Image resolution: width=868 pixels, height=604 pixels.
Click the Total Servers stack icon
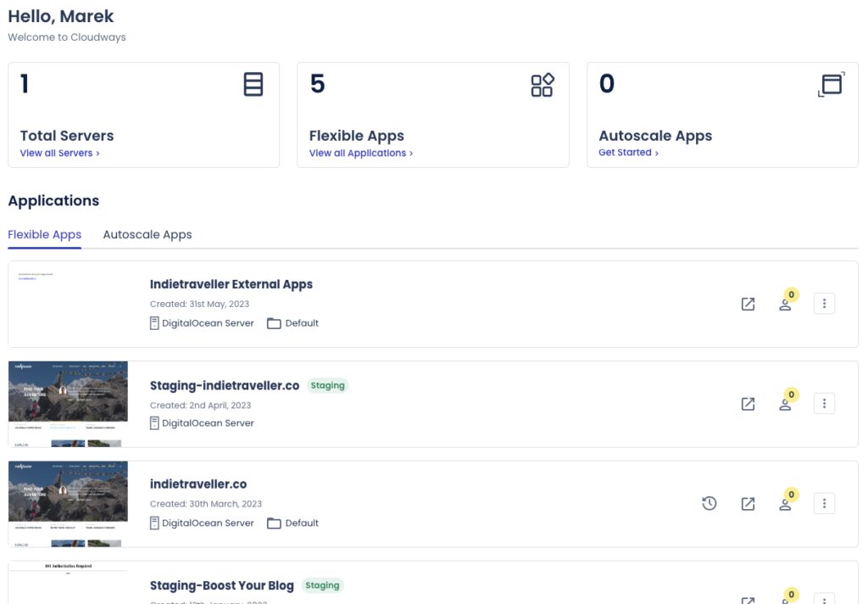click(x=253, y=84)
